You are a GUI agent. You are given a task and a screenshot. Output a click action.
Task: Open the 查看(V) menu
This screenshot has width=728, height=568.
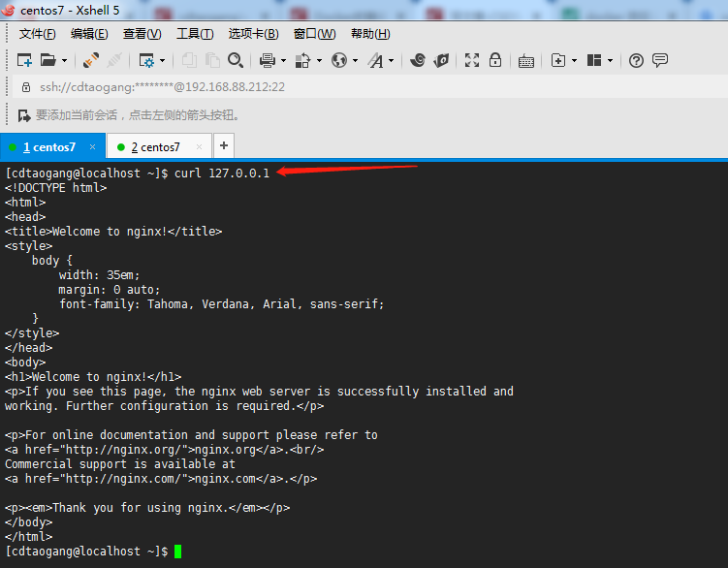[142, 34]
